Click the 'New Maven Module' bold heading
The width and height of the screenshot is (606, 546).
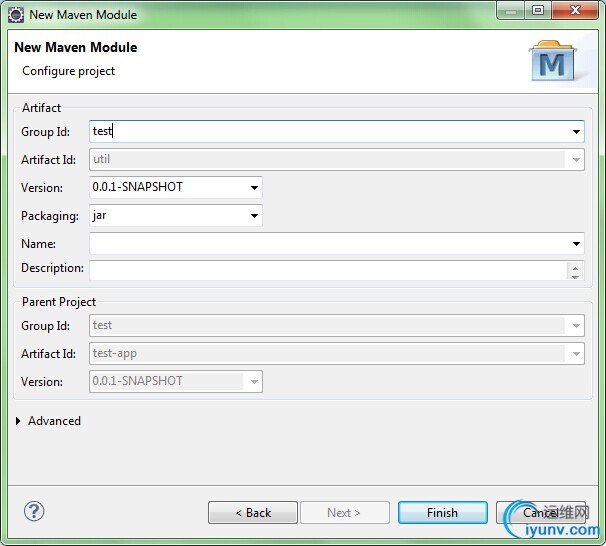pos(76,48)
